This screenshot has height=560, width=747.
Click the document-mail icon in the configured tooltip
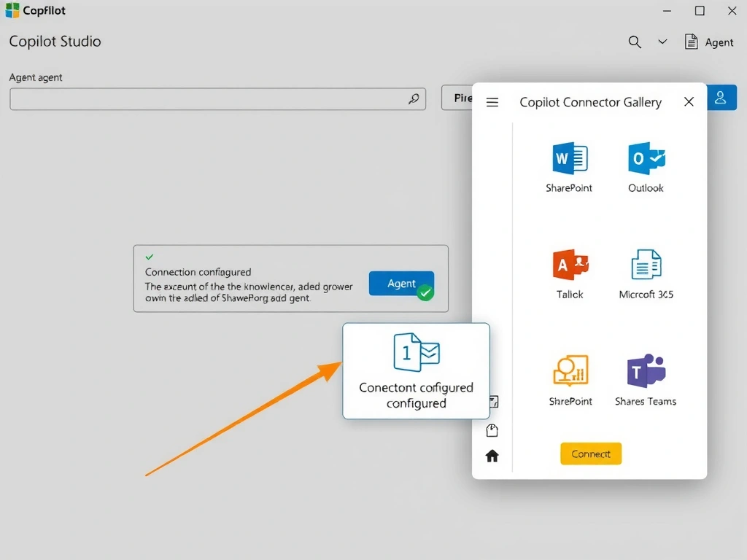417,352
